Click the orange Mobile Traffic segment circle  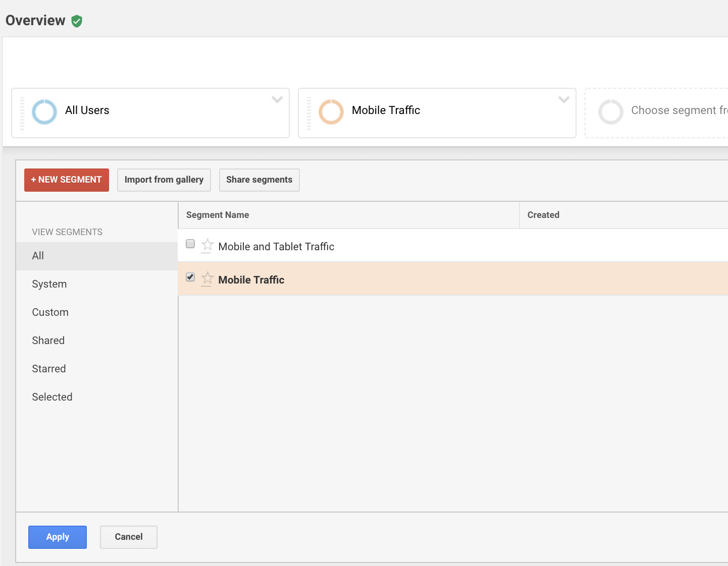coord(331,111)
